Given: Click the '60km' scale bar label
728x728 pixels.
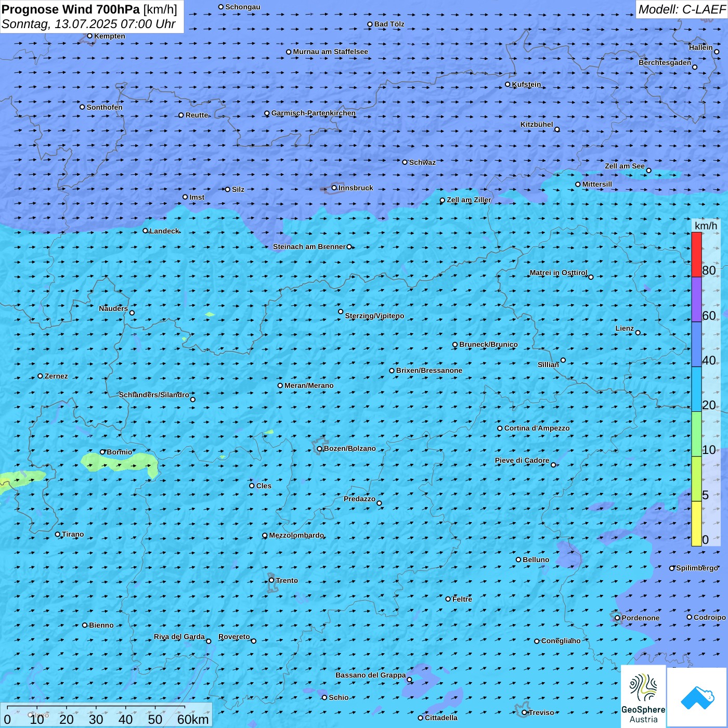Looking at the screenshot, I should pos(193,719).
